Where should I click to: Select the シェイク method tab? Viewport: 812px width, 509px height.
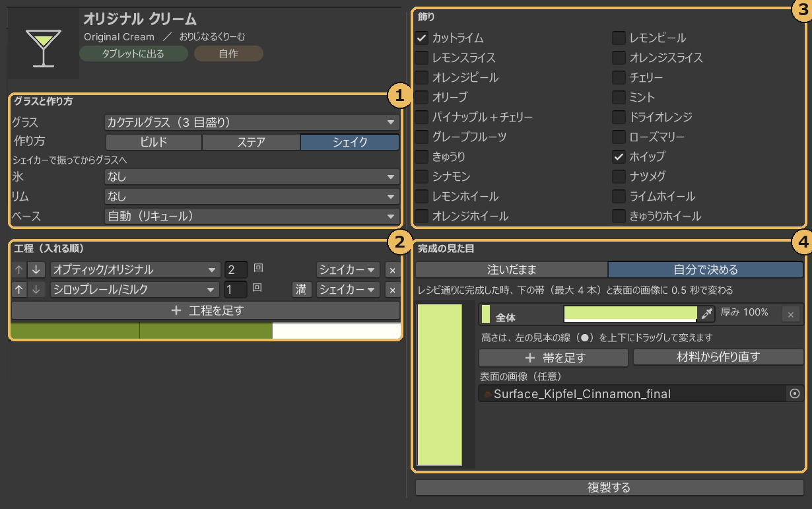350,142
